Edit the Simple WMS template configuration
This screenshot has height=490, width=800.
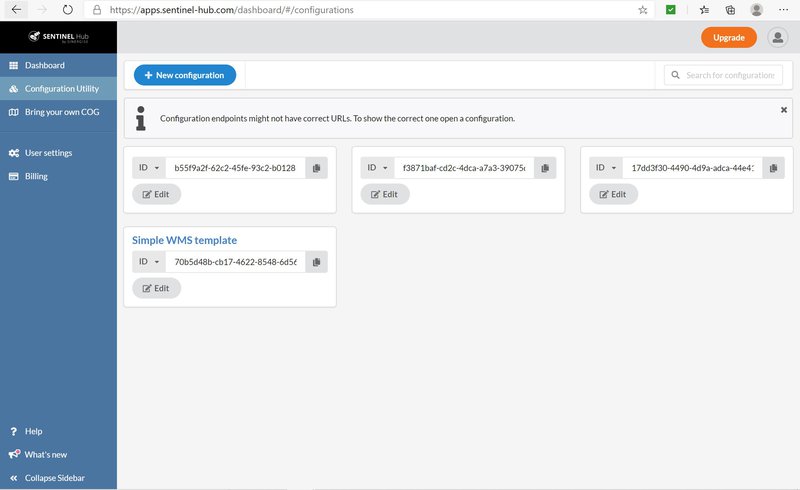(x=156, y=288)
